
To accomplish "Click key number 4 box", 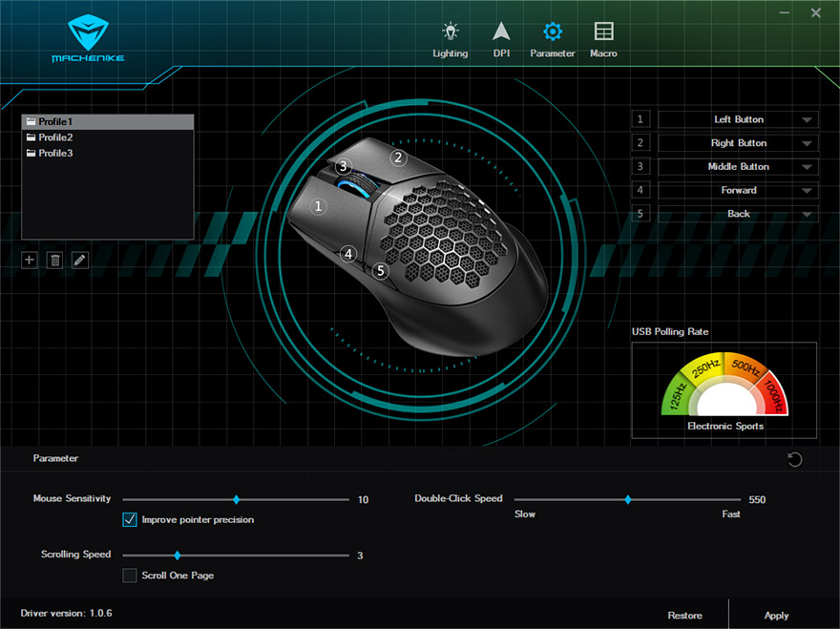I will [640, 190].
